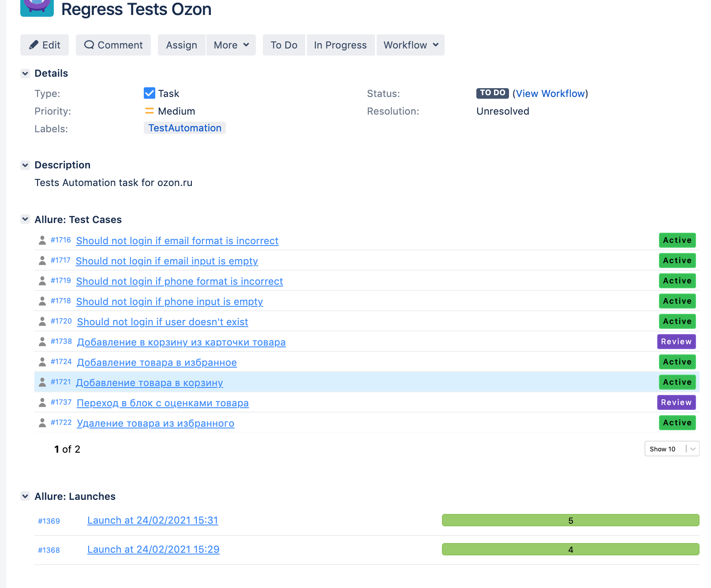Transition the issue to To Do
711x588 pixels.
coord(284,45)
